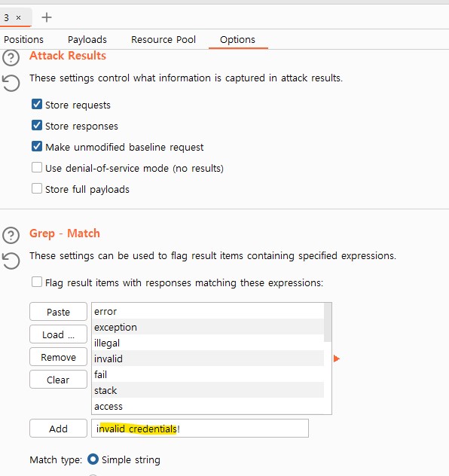Open help for Grep - Match section
The image size is (449, 476).
click(11, 235)
